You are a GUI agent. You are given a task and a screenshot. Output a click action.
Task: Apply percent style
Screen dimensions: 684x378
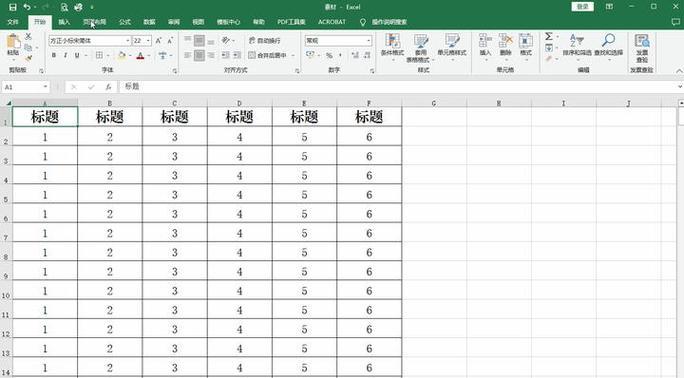[x=329, y=55]
